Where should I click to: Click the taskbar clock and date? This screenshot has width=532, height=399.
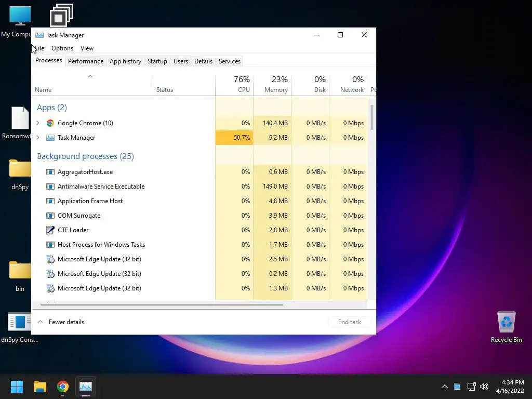click(510, 387)
